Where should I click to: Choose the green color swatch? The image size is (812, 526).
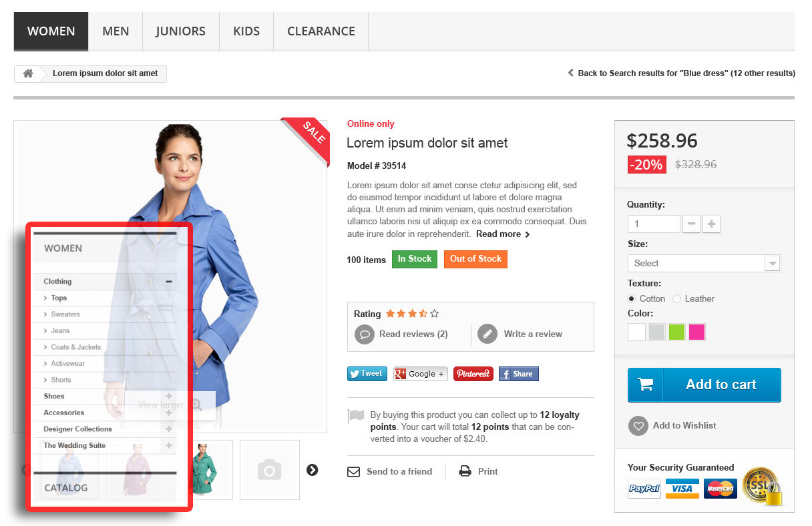676,332
